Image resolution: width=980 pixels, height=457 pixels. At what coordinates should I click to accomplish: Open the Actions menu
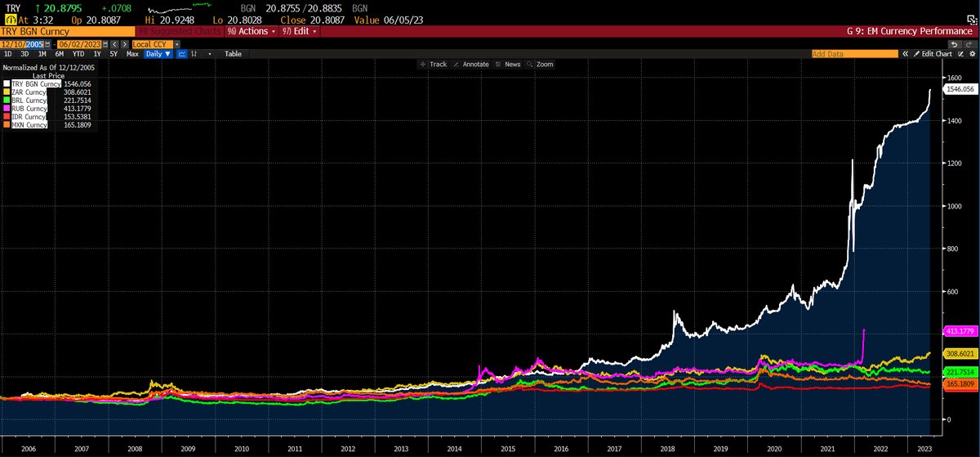click(252, 31)
